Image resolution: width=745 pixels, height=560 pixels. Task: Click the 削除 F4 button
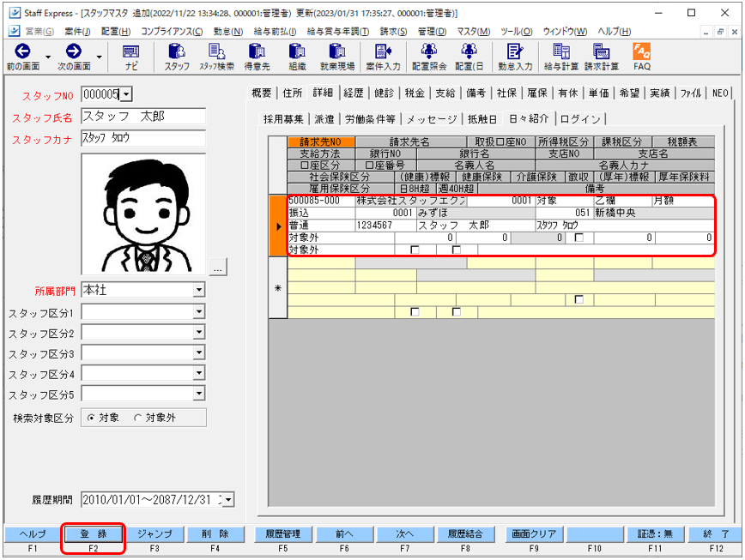click(215, 534)
